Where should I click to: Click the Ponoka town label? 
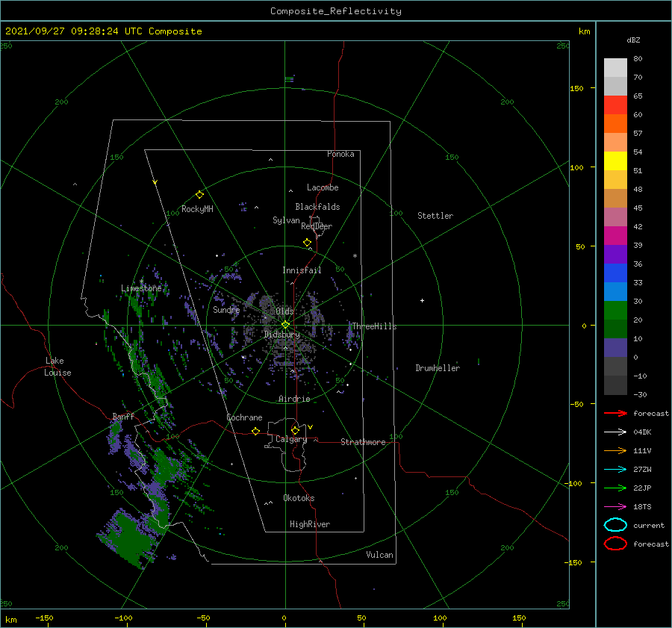pos(340,154)
